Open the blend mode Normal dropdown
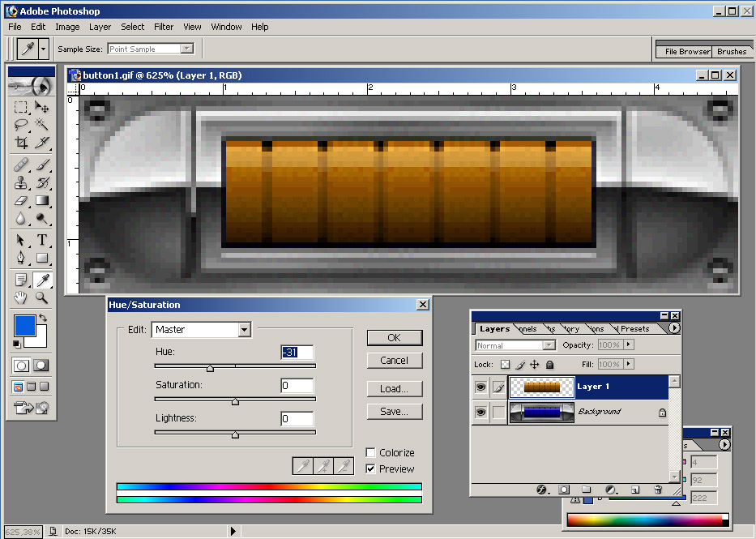Viewport: 756px width, 539px height. pyautogui.click(x=549, y=345)
